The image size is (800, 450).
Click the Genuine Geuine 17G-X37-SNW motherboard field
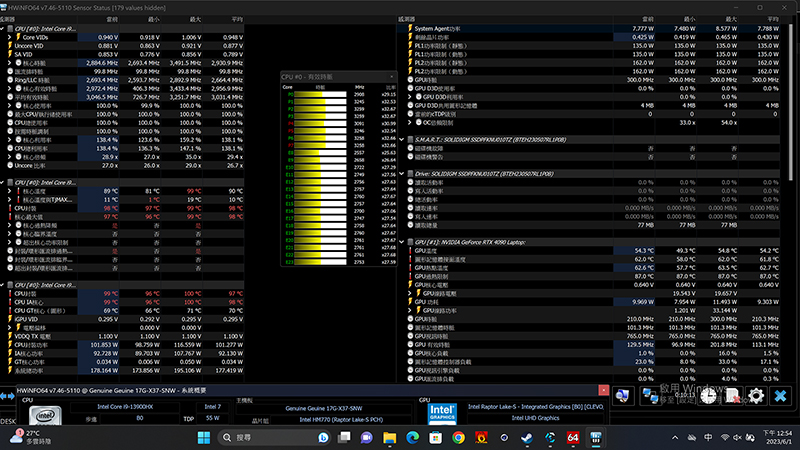pyautogui.click(x=323, y=408)
